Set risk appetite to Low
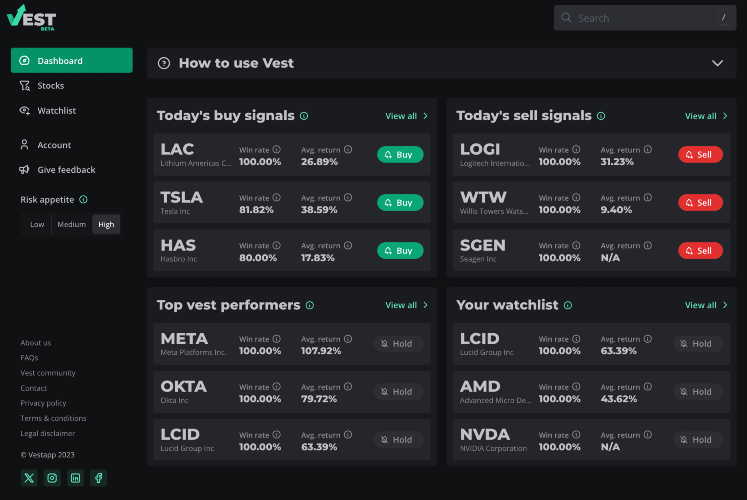This screenshot has width=747, height=500. click(37, 224)
